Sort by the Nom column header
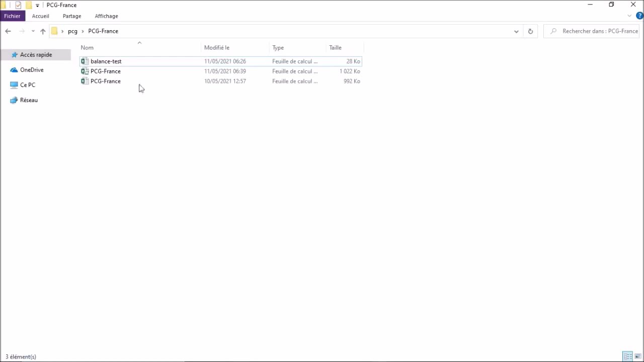The height and width of the screenshot is (362, 644). 87,48
